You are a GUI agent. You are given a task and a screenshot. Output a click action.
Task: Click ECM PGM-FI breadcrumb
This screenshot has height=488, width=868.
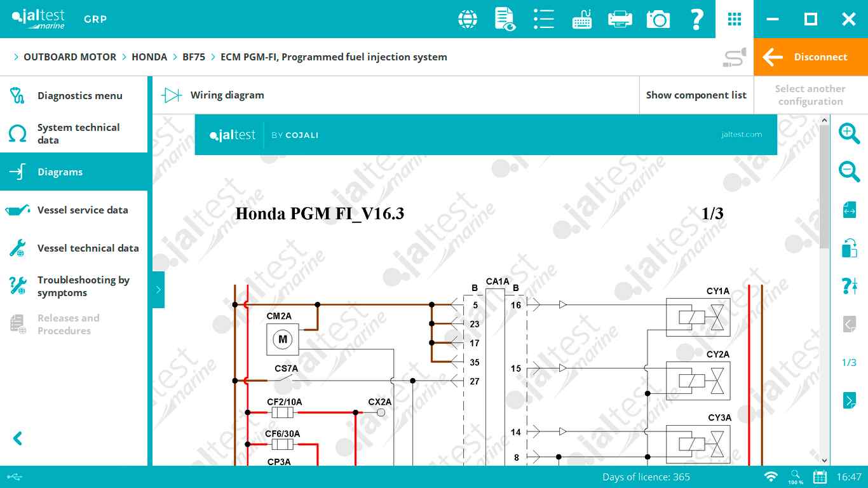coord(334,57)
